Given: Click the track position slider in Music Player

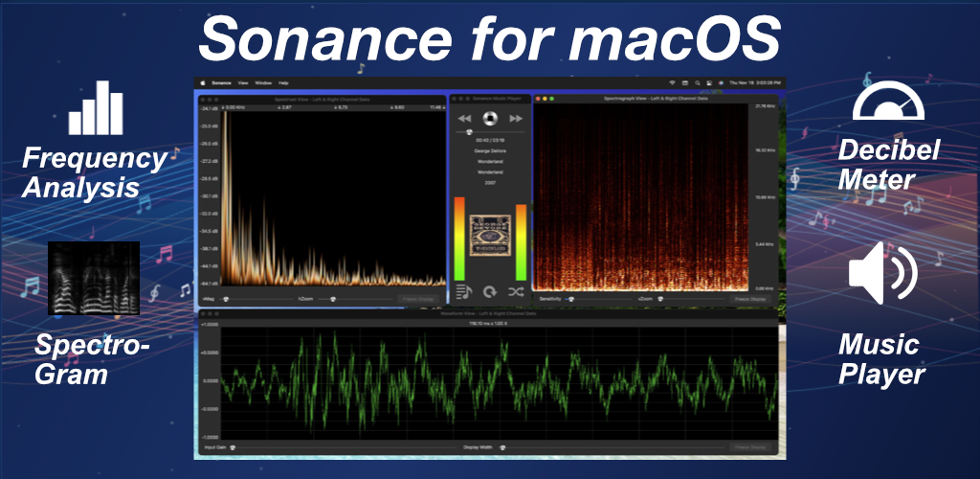Looking at the screenshot, I should click(x=490, y=132).
